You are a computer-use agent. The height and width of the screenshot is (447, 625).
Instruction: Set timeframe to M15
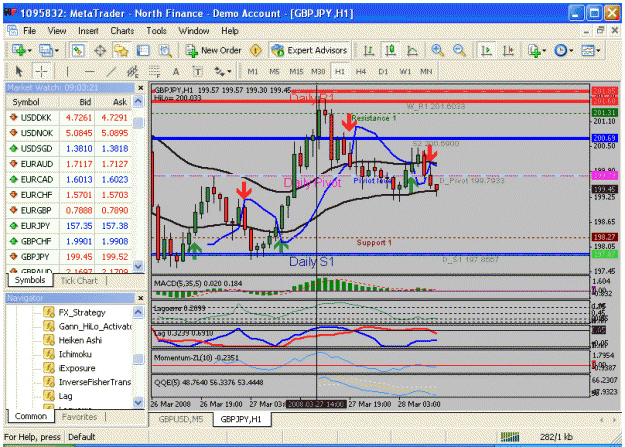click(x=296, y=72)
